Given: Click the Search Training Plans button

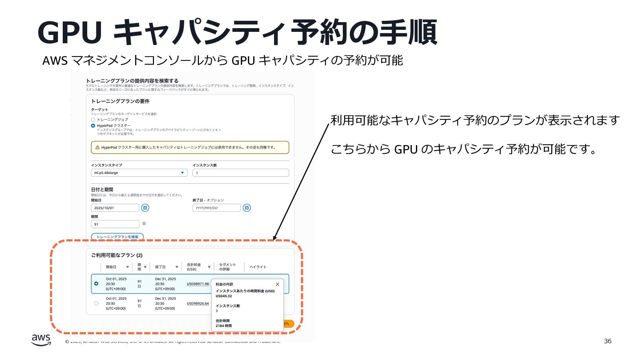Looking at the screenshot, I should [117, 237].
